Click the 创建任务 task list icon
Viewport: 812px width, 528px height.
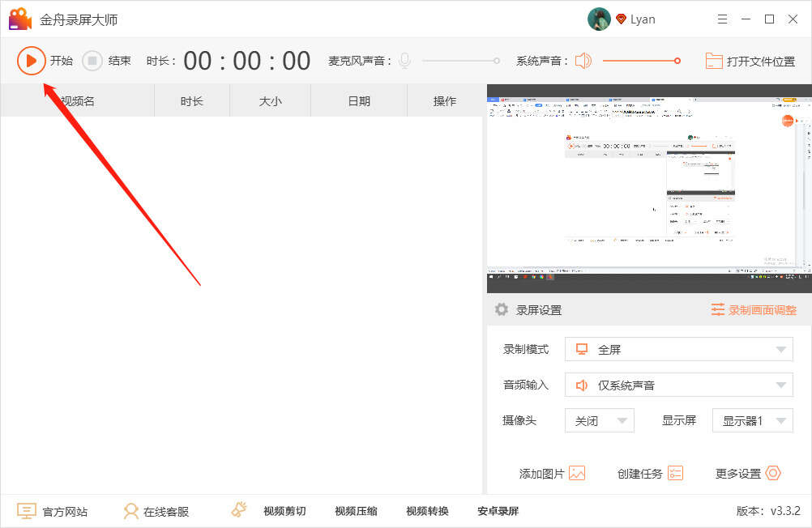(x=675, y=473)
